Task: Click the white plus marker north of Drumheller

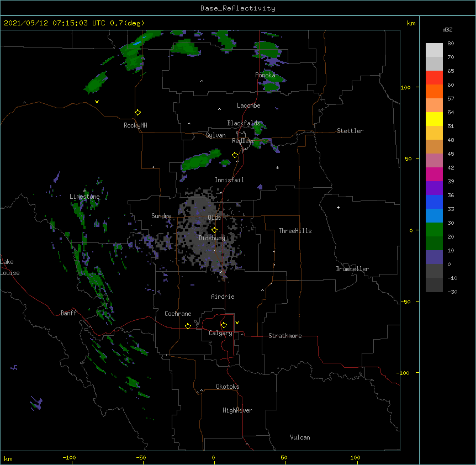Action: point(338,207)
